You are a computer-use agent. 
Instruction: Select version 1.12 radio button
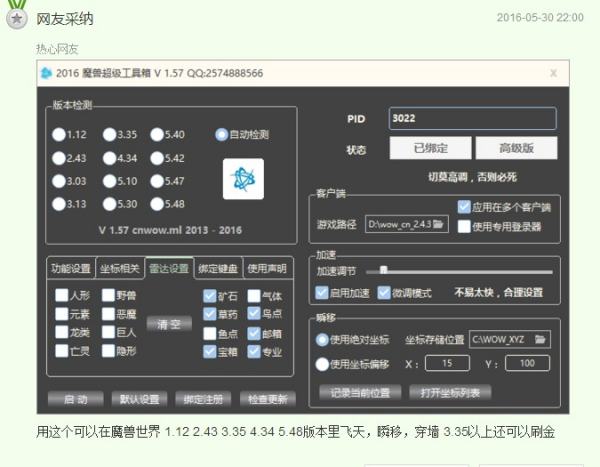59,135
